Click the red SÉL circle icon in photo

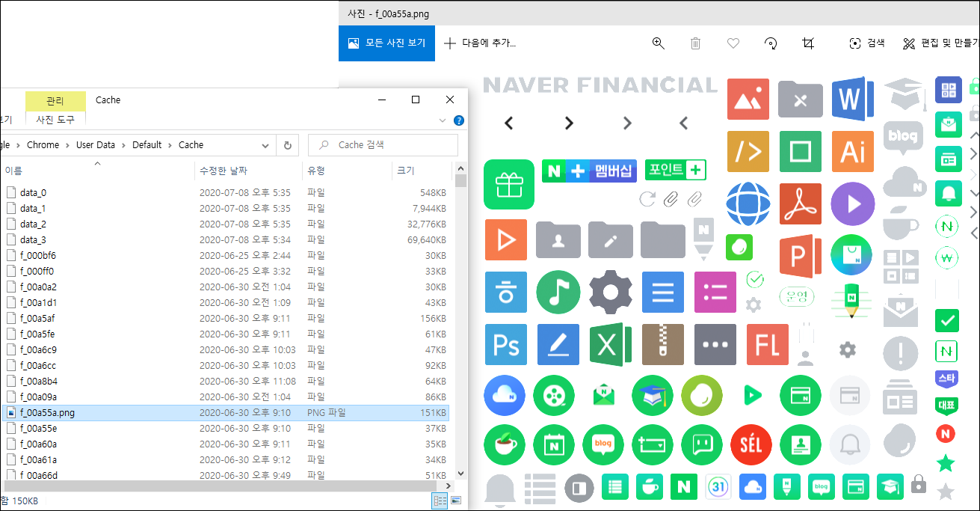751,445
